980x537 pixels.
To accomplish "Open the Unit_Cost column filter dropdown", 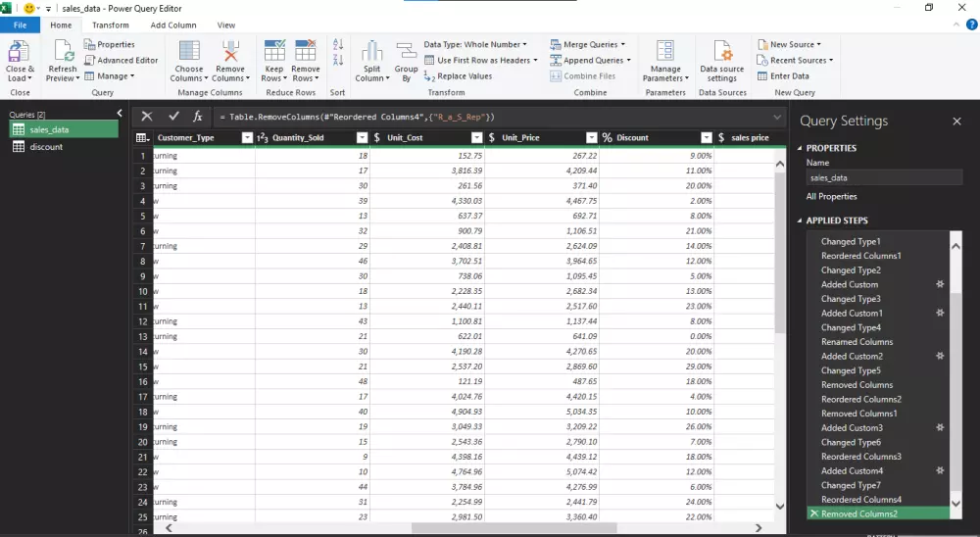I will coord(476,138).
